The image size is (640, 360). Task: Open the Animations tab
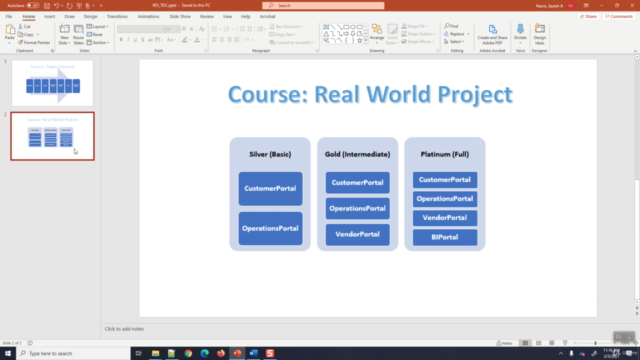[x=148, y=16]
